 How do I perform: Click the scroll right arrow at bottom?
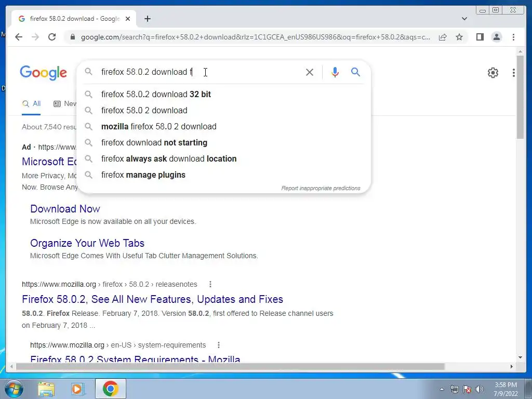512,366
